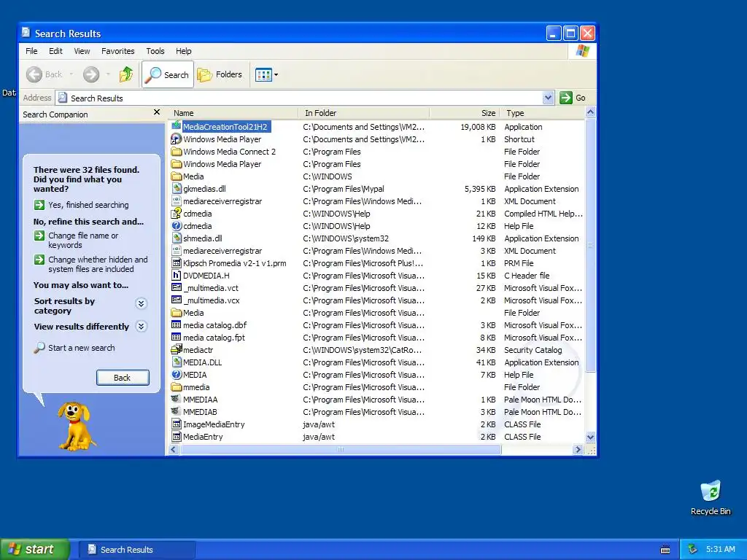The image size is (747, 560).
Task: Select the gkmedias.dll file icon
Action: click(x=177, y=189)
